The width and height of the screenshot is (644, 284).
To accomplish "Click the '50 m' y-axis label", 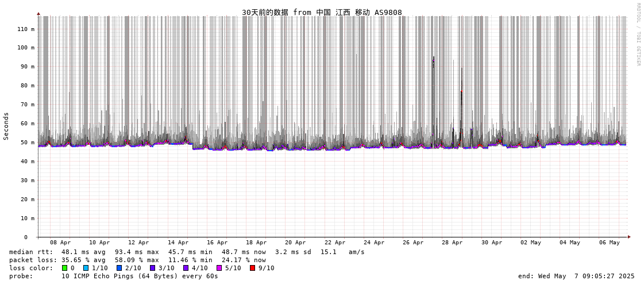I will click(x=28, y=143).
